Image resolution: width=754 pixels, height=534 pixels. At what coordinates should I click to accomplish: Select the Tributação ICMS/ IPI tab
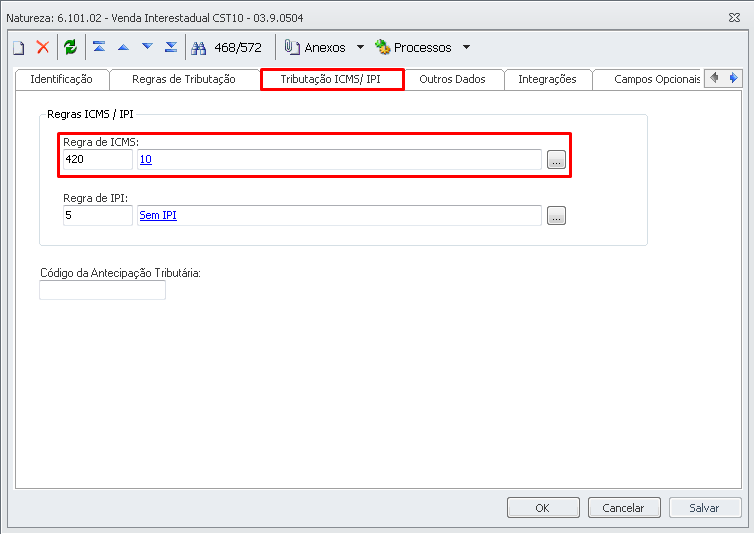[x=331, y=79]
